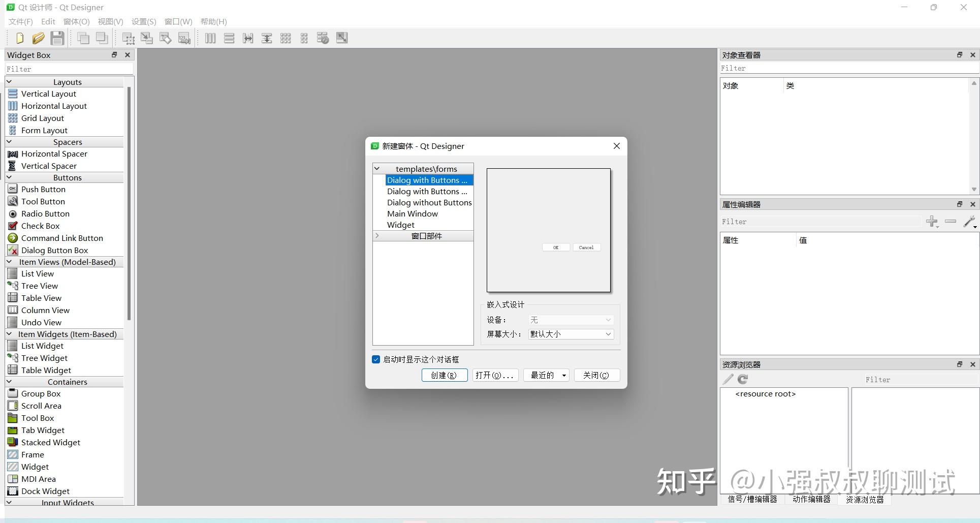The image size is (980, 523).
Task: Click the 打开 button in the dialog
Action: tap(494, 375)
